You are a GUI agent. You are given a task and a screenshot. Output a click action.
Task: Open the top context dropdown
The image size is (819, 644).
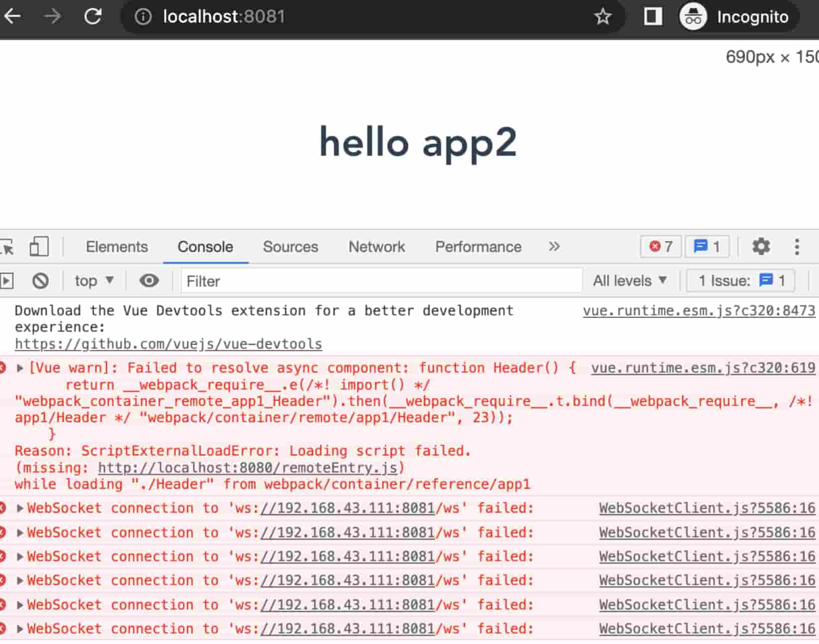click(94, 281)
